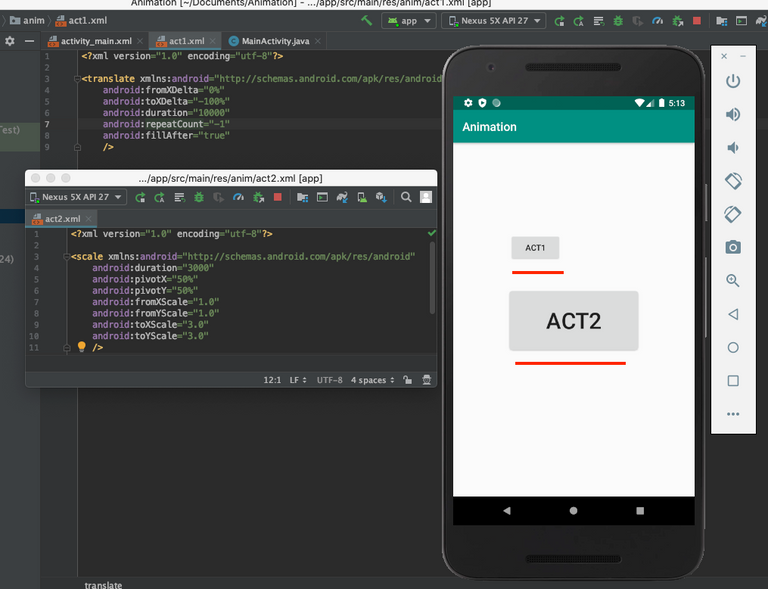Click the UTF-8 encoding indicator
Screen dimensions: 768x589
(x=329, y=380)
